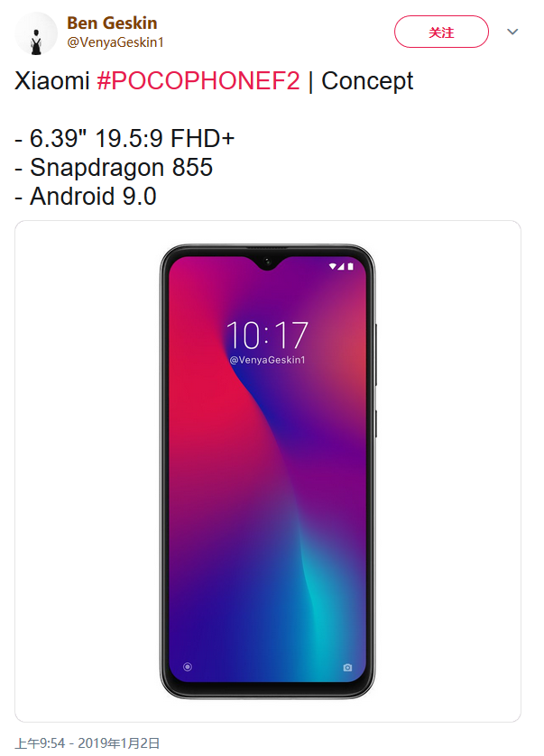Click the Ben Geskin display name
The height and width of the screenshot is (756, 544).
(x=112, y=23)
